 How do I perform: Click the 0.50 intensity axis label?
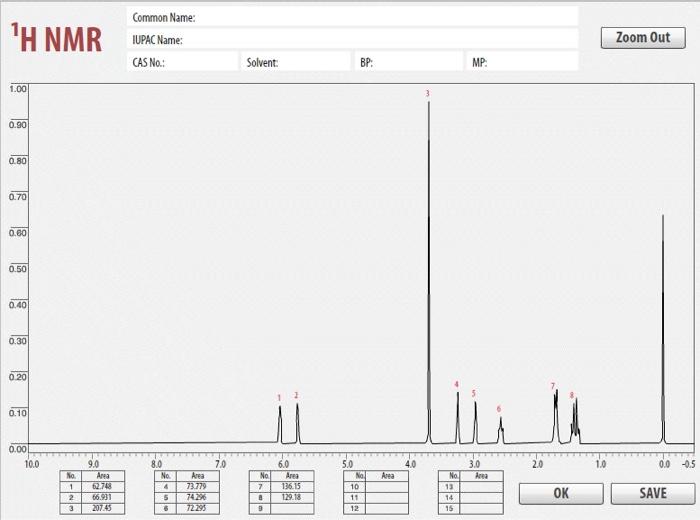coord(18,269)
